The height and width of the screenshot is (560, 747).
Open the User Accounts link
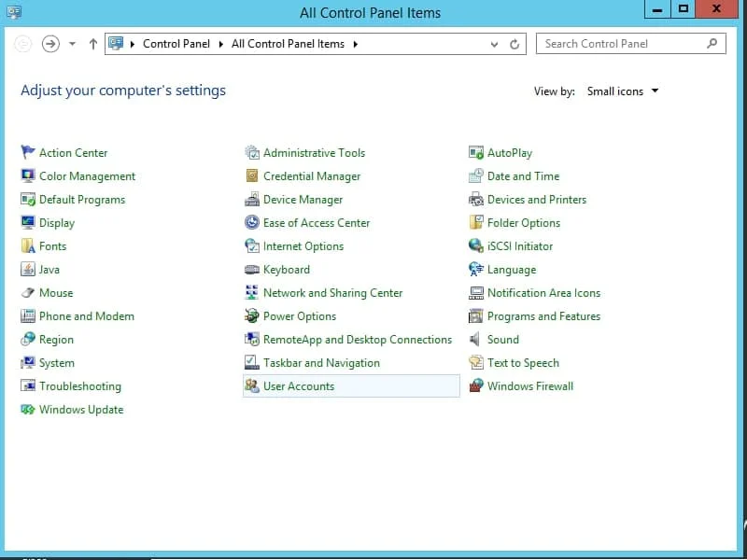click(299, 386)
